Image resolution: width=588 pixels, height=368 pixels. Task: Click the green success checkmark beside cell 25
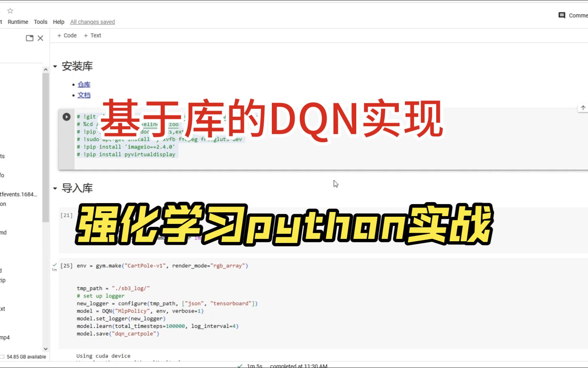coord(54,264)
